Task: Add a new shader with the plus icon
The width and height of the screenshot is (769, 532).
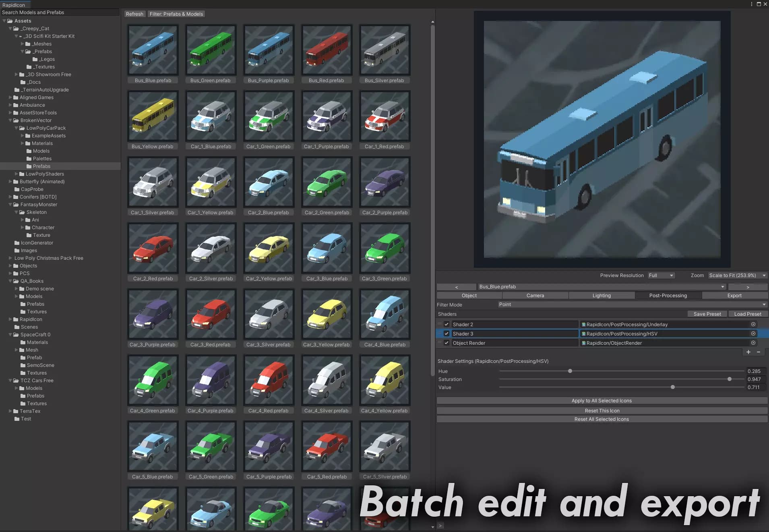Action: 748,352
